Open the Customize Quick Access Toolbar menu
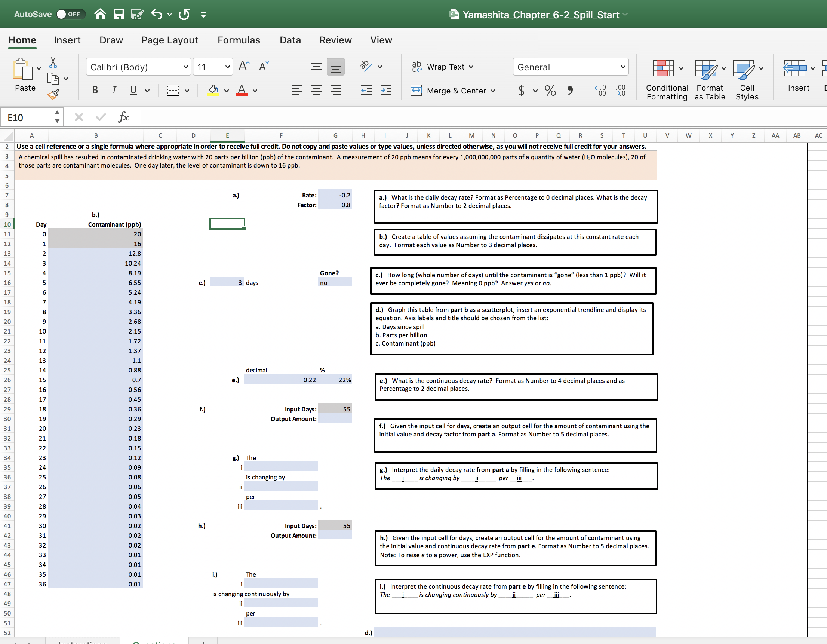Viewport: 827px width, 644px height. (x=203, y=15)
